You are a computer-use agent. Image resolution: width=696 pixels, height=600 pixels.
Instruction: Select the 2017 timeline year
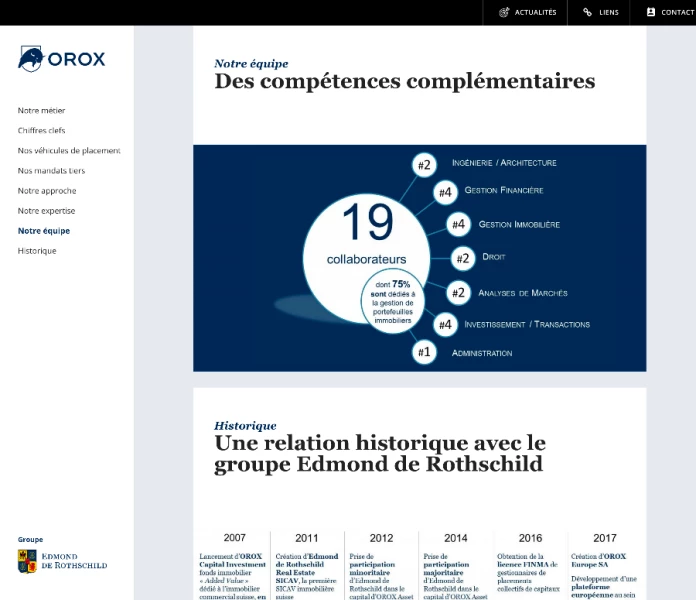point(605,538)
